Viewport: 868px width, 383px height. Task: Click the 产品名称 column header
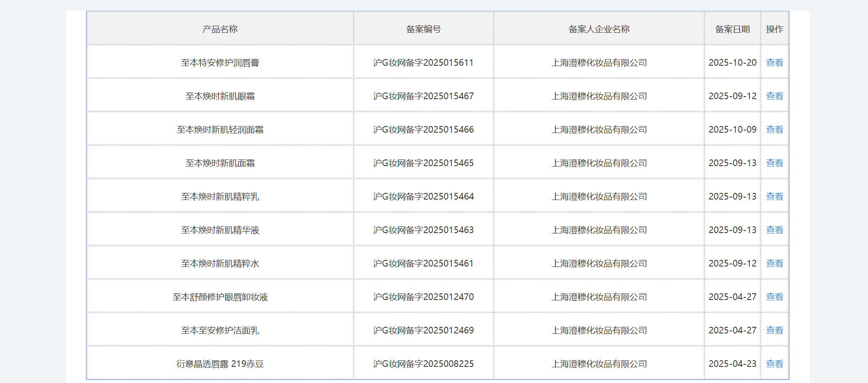[x=220, y=29]
